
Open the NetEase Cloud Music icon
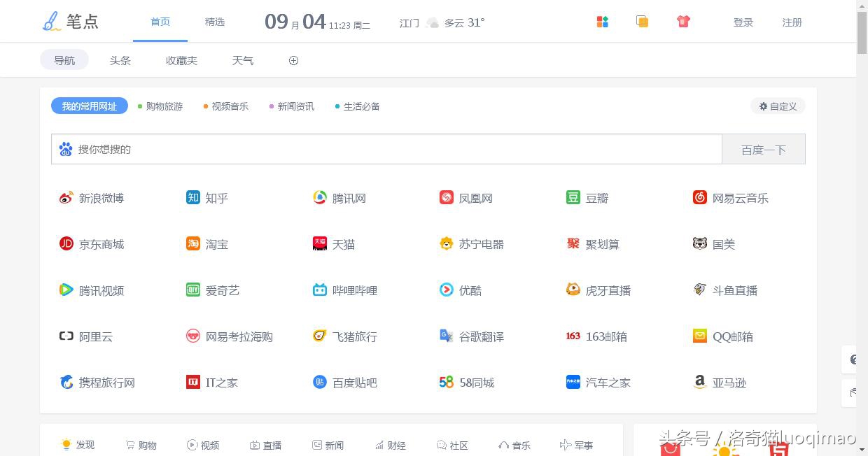coord(700,198)
